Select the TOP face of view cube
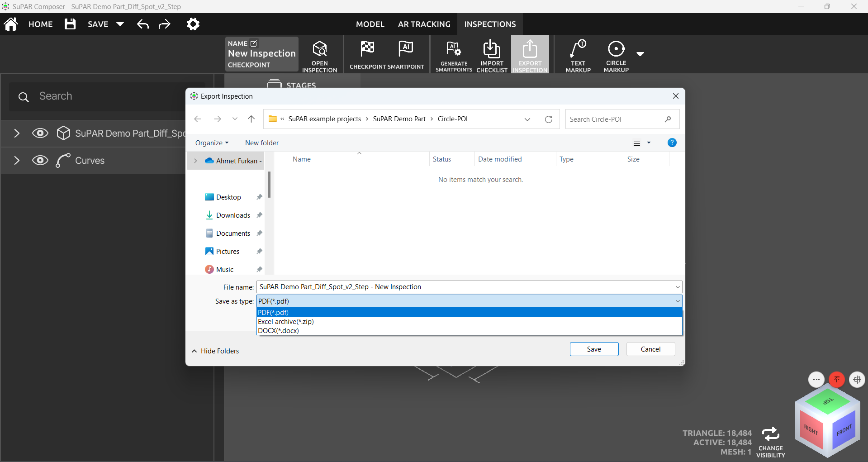The image size is (868, 462). pyautogui.click(x=828, y=400)
